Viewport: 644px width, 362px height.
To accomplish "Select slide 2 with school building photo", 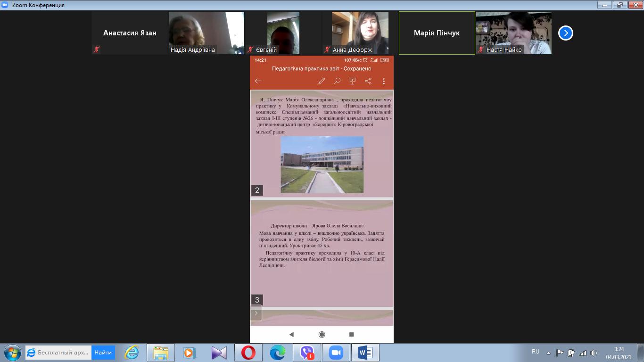I will click(322, 144).
